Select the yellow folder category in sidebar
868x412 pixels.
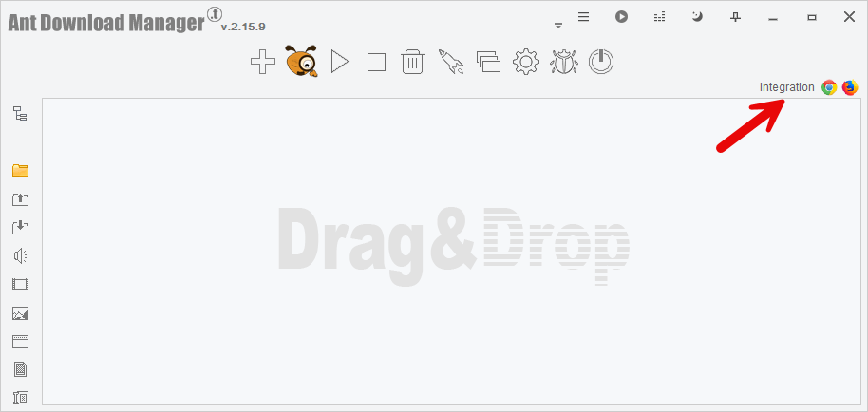21,170
